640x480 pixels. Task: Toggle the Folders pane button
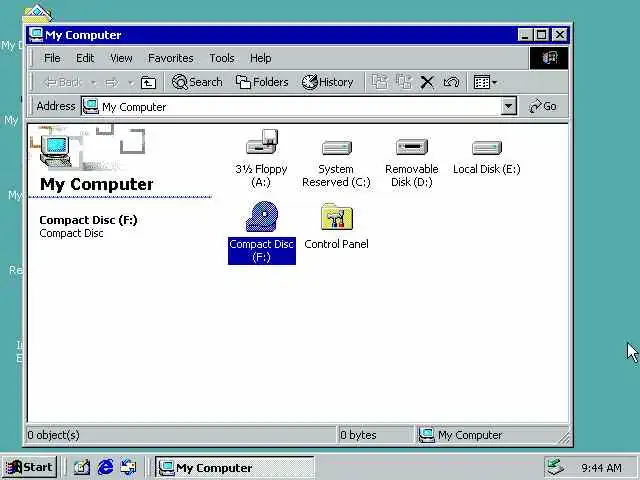point(262,82)
